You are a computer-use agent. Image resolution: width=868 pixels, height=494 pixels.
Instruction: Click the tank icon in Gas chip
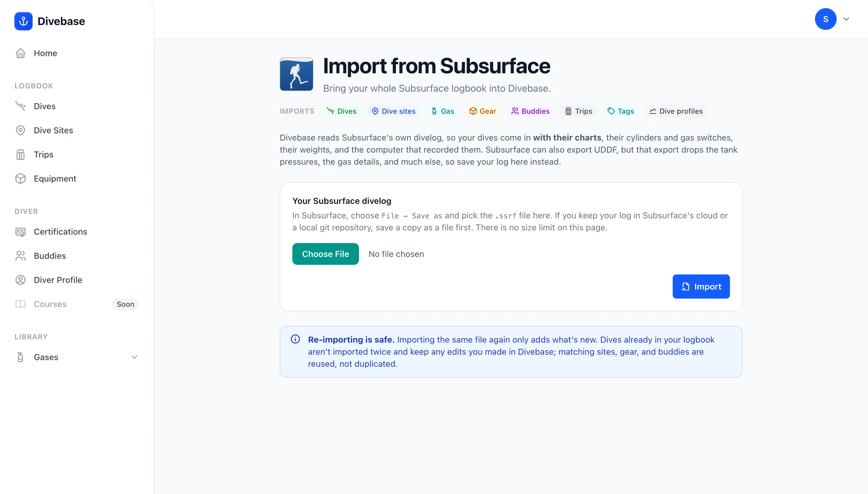point(434,111)
